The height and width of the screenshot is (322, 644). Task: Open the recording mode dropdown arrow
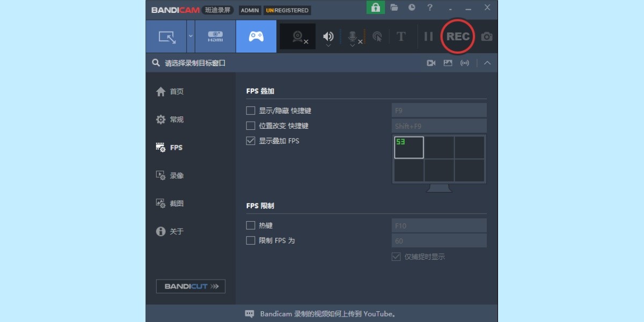click(191, 36)
